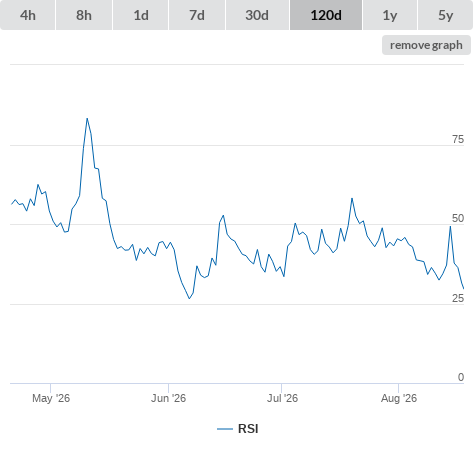Screen dimensions: 474x455
Task: Click the Aug '26 axis label
Action: click(x=399, y=398)
